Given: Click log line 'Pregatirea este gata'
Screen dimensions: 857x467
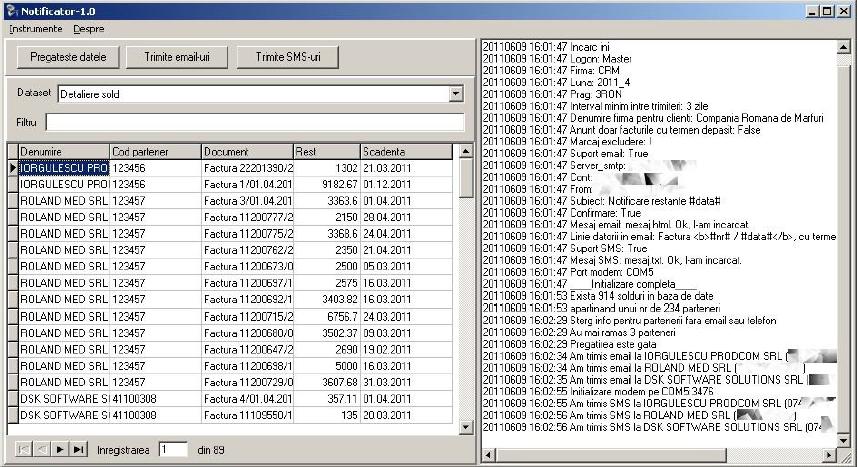Looking at the screenshot, I should (x=570, y=344).
